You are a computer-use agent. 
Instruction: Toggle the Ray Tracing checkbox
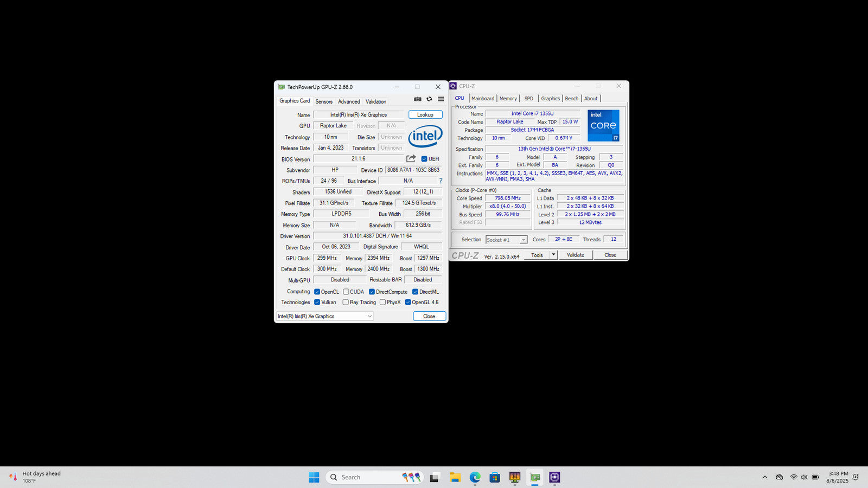[346, 303]
